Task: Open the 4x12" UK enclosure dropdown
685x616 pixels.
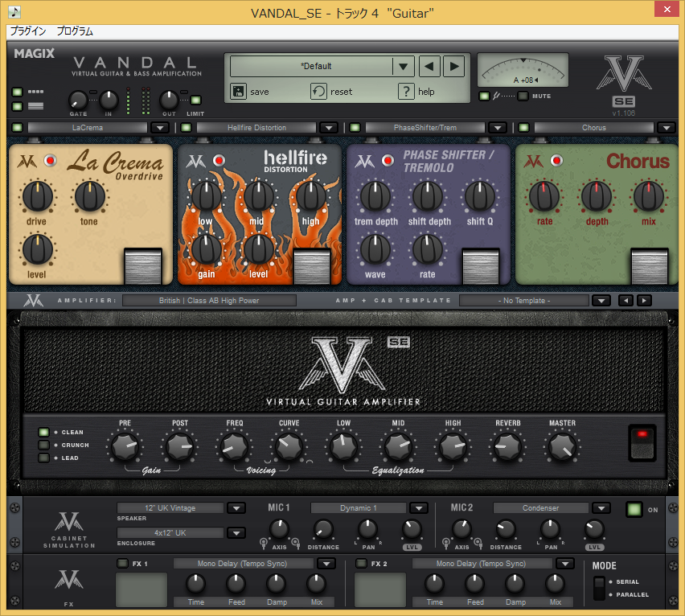Action: [x=236, y=532]
